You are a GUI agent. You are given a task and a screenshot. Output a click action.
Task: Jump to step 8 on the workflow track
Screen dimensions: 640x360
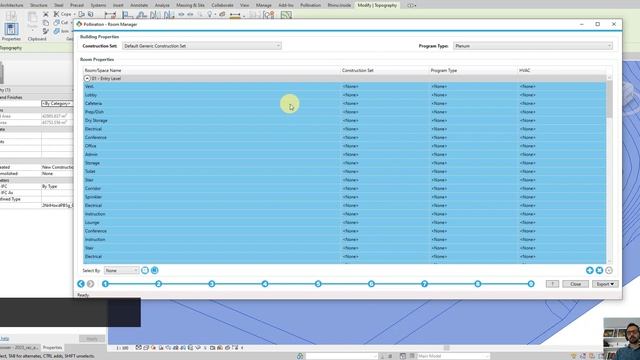(x=478, y=284)
